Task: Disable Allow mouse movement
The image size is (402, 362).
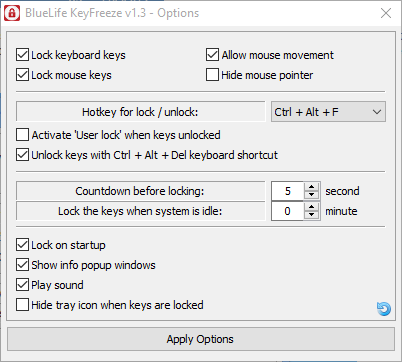Action: click(x=212, y=55)
